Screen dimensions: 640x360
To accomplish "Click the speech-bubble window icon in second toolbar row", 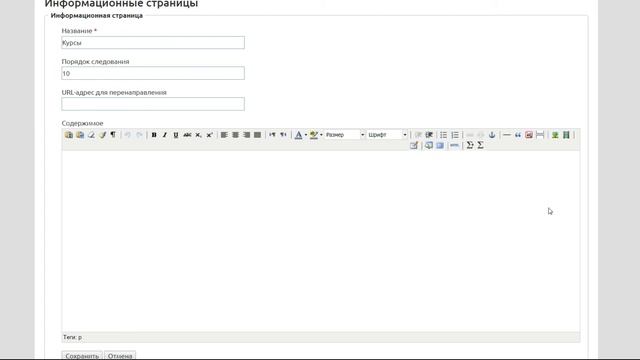I will 429,145.
